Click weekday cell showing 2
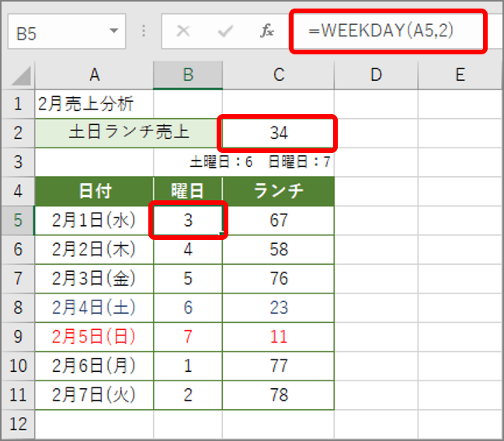This screenshot has height=441, width=504. pos(188,395)
